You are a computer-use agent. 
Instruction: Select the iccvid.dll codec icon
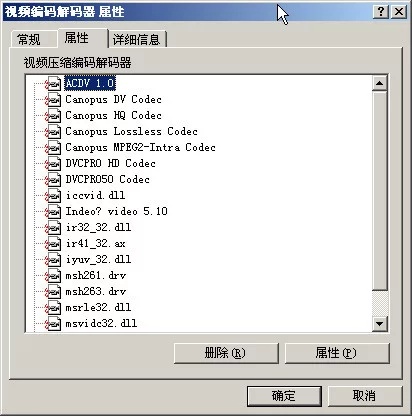53,196
